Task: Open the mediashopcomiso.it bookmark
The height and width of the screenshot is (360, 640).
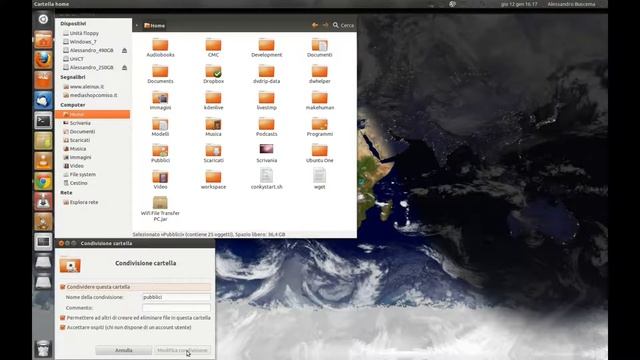Action: [x=90, y=95]
